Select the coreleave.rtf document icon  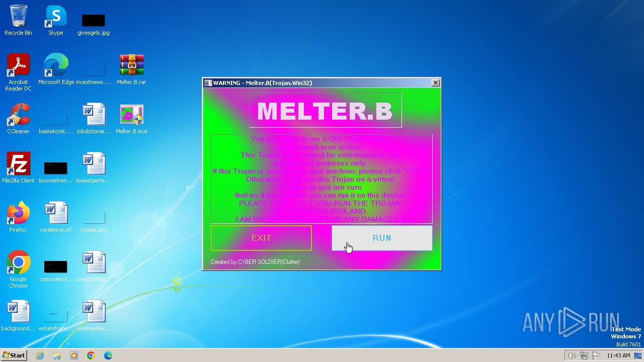tap(56, 217)
